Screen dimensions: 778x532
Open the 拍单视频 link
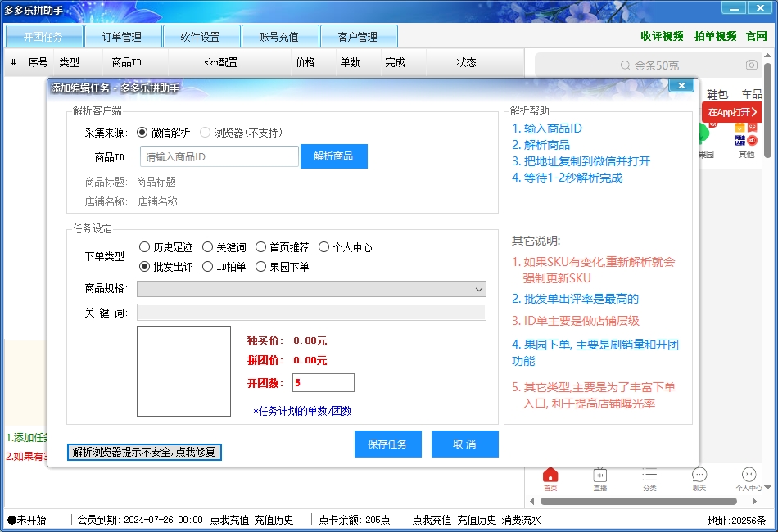click(x=716, y=36)
